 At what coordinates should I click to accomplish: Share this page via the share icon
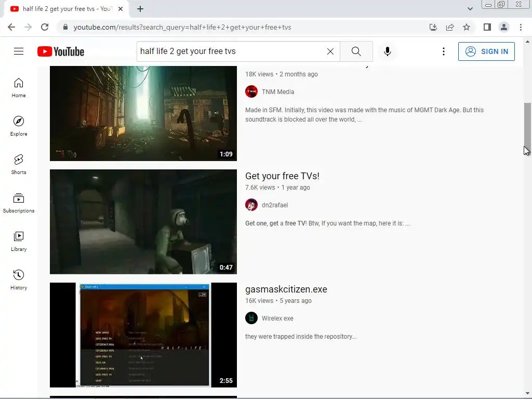tap(450, 27)
